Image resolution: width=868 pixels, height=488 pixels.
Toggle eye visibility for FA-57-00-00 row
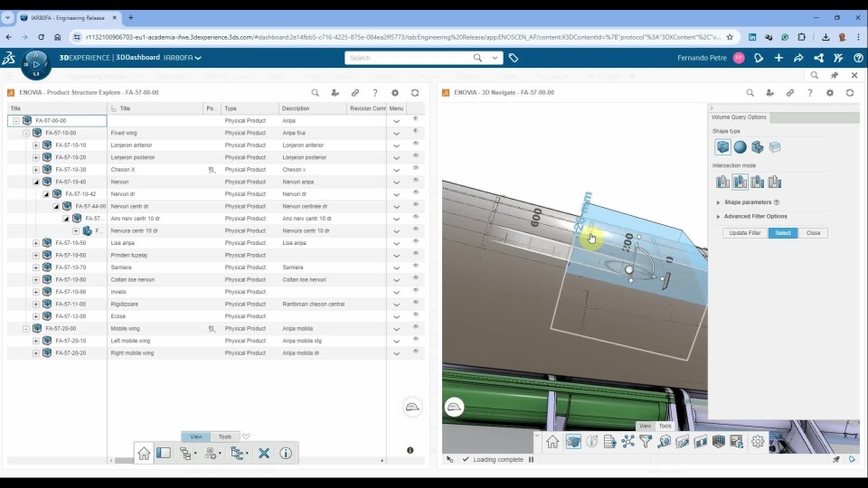(x=415, y=119)
